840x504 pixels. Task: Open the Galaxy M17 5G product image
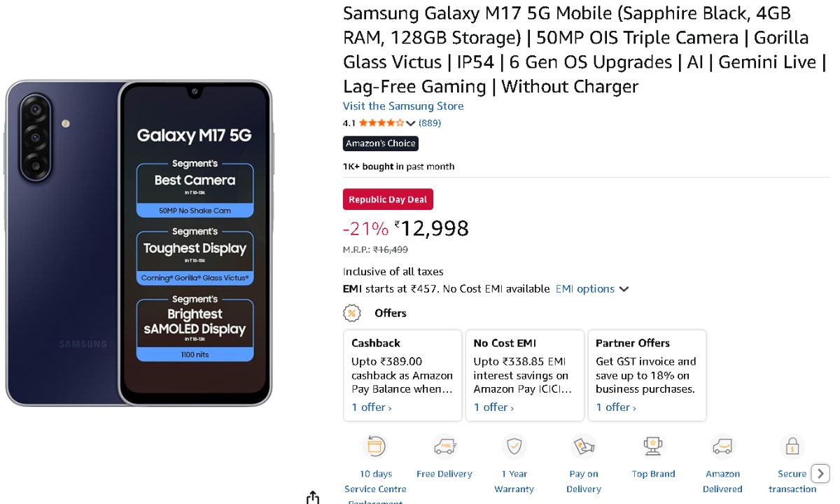(139, 242)
